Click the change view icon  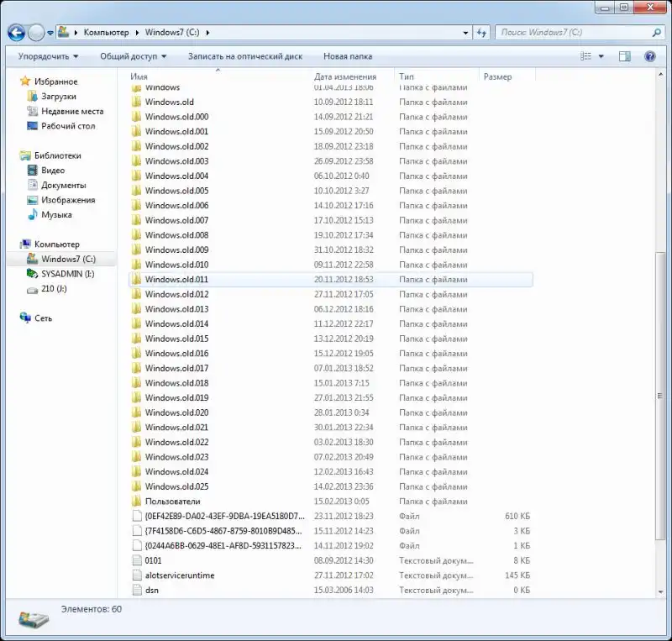(586, 56)
